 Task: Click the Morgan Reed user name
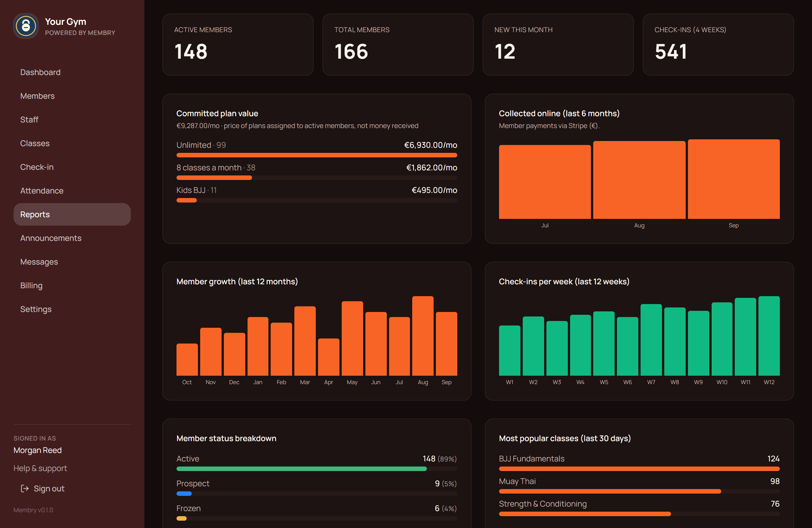point(37,450)
